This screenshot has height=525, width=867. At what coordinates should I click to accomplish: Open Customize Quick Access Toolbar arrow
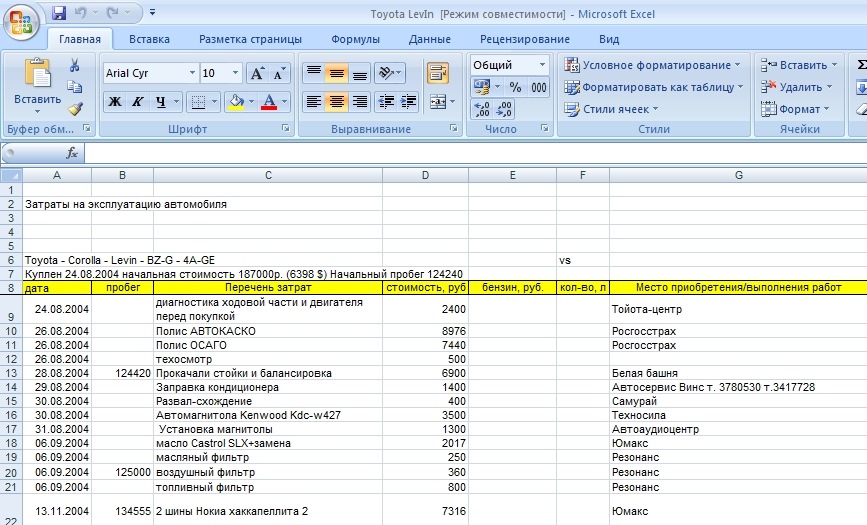tap(153, 12)
